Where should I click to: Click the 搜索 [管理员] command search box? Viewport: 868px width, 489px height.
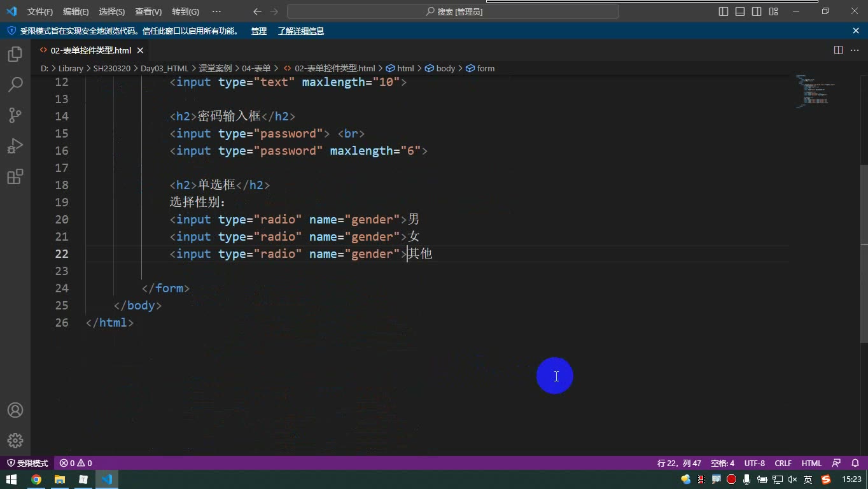coord(453,11)
